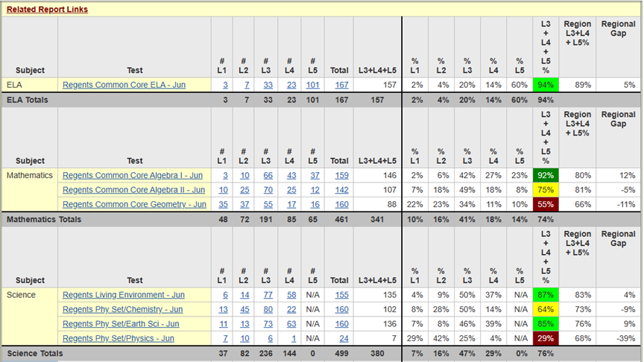Image resolution: width=644 pixels, height=362 pixels.
Task: Click the green 94% ELA cell
Action: [x=546, y=85]
